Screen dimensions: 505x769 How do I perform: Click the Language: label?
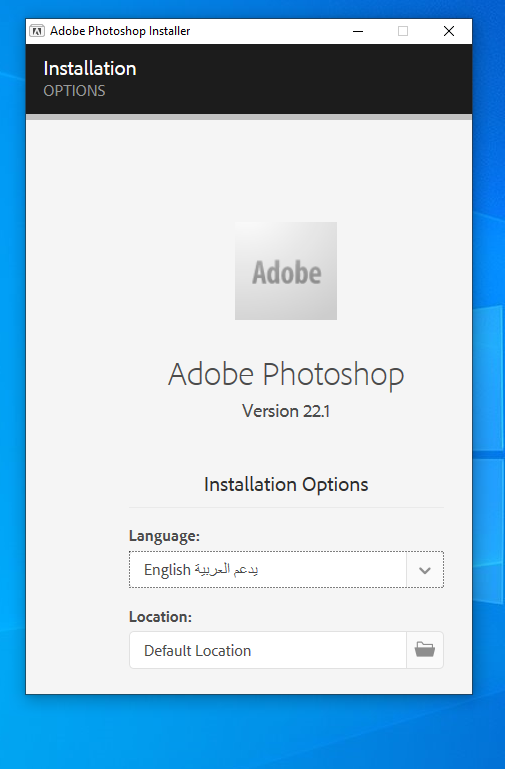click(x=164, y=536)
